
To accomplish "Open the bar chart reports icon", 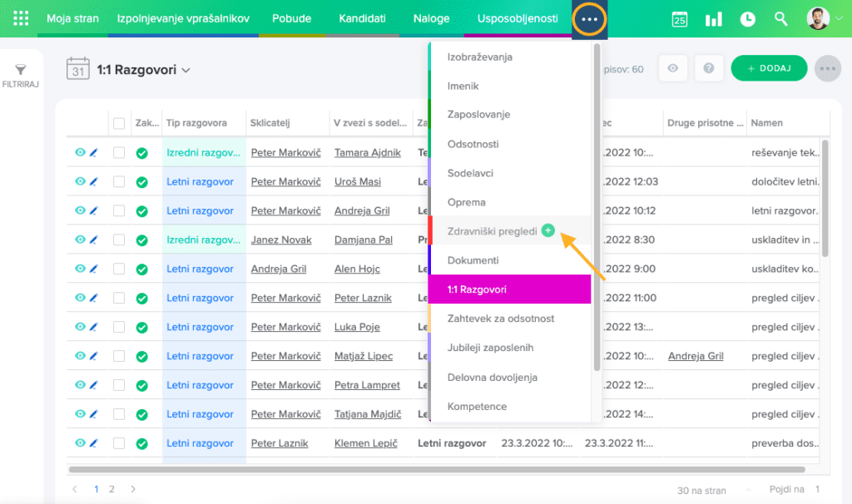I will tap(713, 19).
